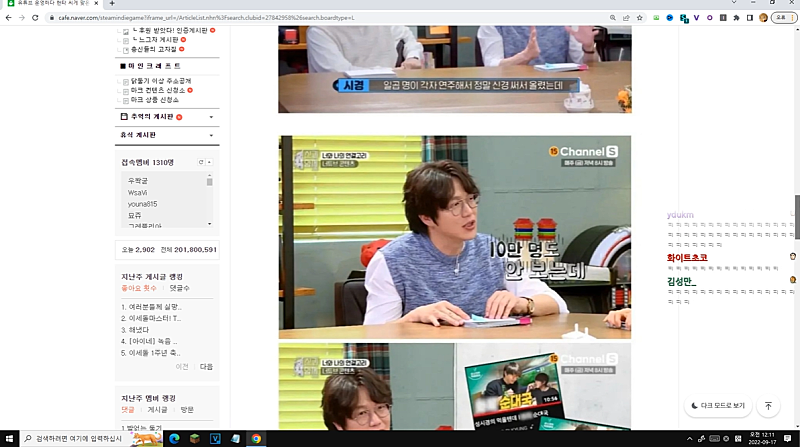Open the purple O extension icon
Image resolution: width=800 pixels, height=447 pixels.
click(x=710, y=17)
